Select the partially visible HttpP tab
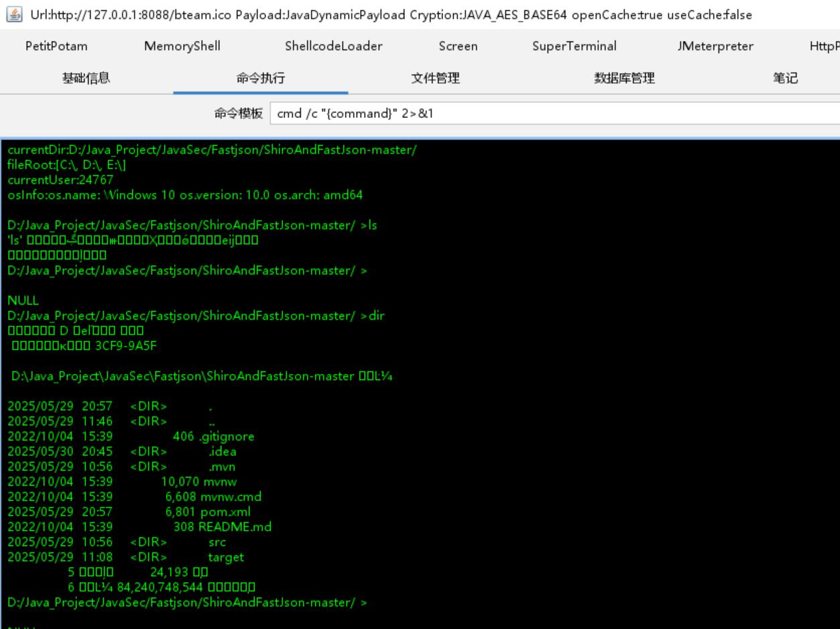Image resolution: width=840 pixels, height=629 pixels. click(824, 46)
